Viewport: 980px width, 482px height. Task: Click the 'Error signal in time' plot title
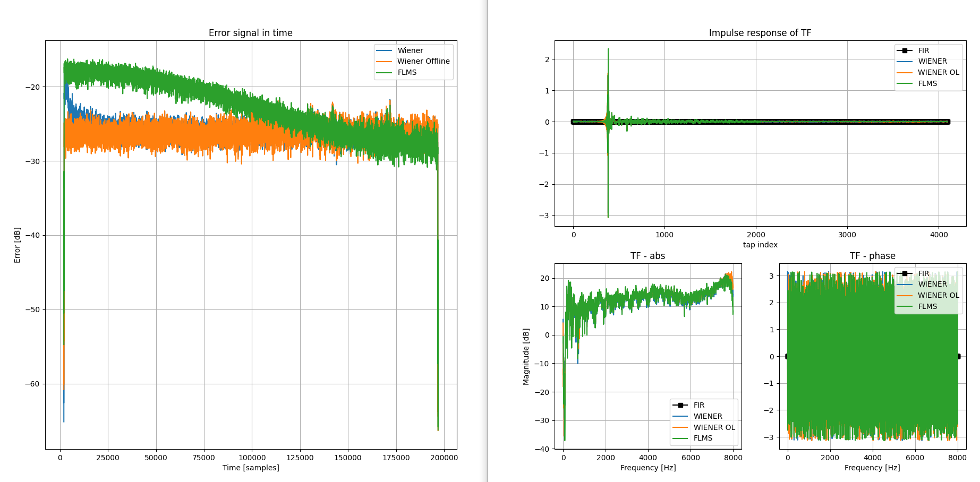pos(250,33)
